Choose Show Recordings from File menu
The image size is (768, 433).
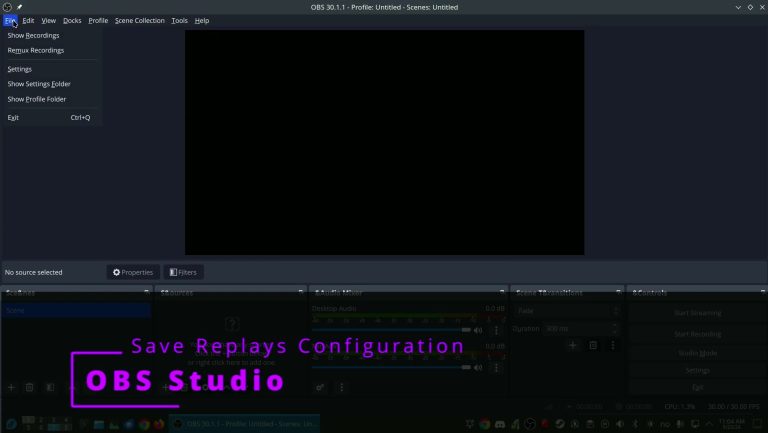click(x=51, y=35)
